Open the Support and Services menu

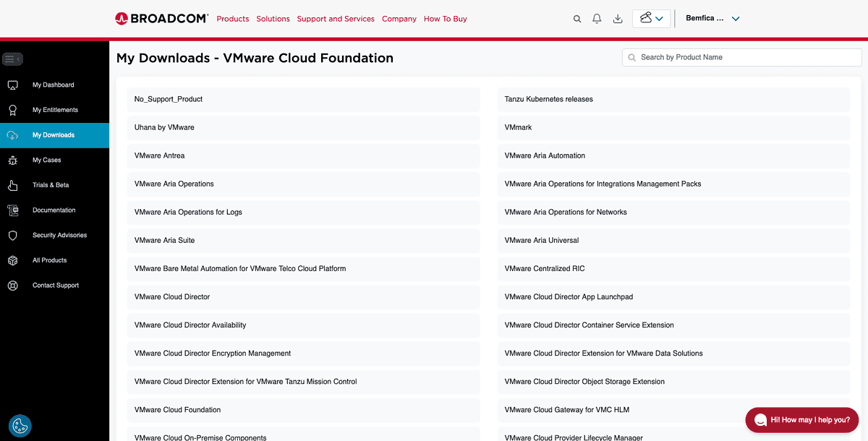(x=335, y=19)
